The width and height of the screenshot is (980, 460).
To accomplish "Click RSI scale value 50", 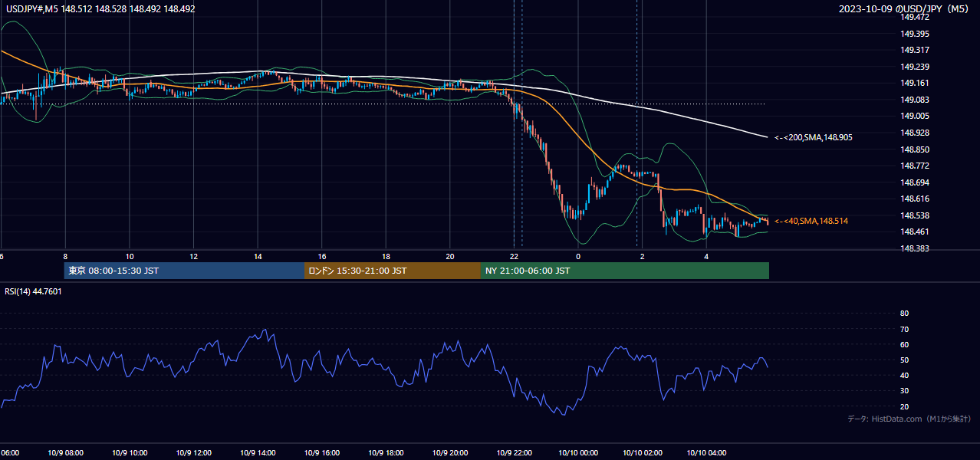I will (904, 360).
